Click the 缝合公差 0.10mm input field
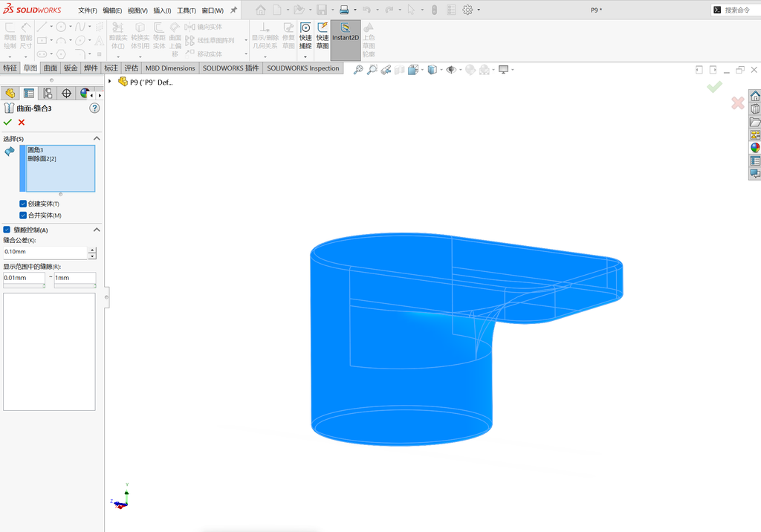The height and width of the screenshot is (532, 761). (x=45, y=252)
